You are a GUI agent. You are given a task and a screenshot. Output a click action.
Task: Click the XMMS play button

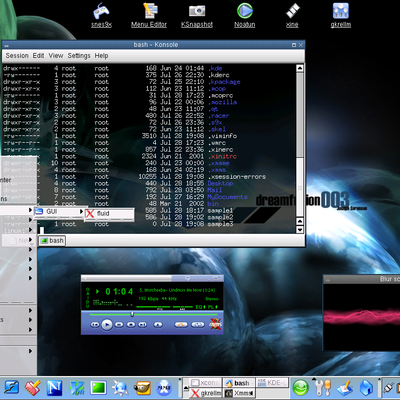coord(107,324)
